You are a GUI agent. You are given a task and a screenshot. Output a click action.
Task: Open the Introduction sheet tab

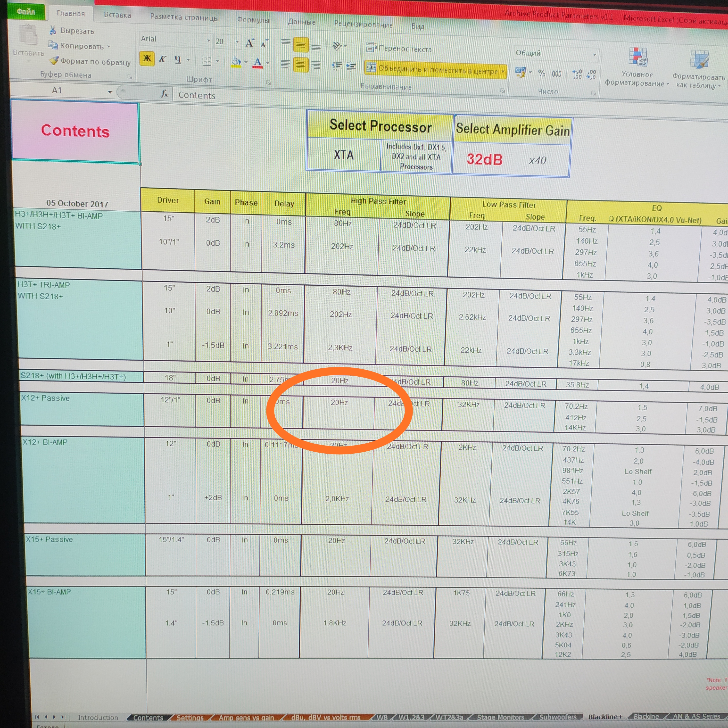pos(98,718)
